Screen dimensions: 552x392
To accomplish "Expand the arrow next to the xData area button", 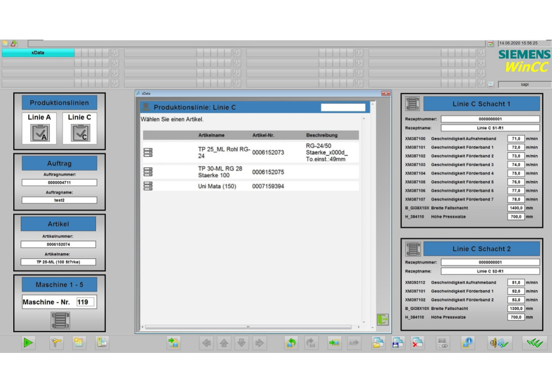I will 114,53.
